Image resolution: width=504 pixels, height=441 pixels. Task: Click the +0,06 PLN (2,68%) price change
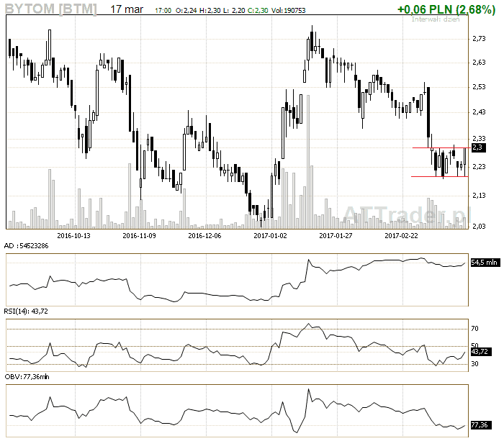(446, 9)
